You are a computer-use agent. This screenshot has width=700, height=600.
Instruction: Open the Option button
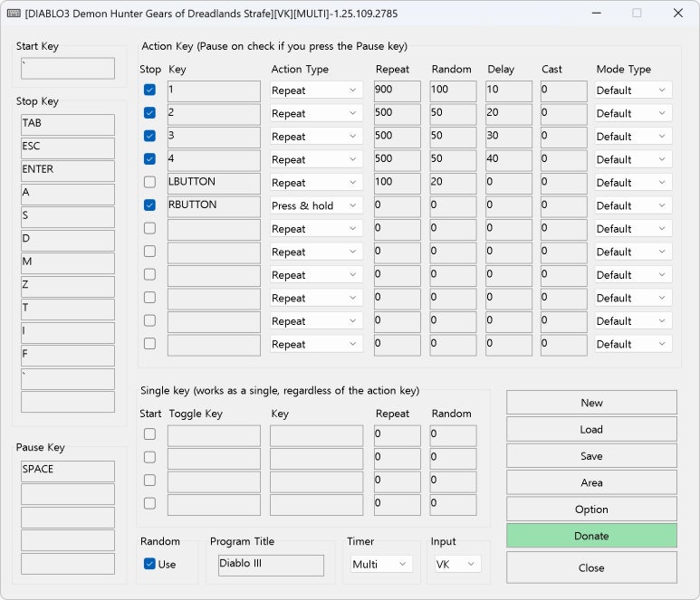point(591,510)
